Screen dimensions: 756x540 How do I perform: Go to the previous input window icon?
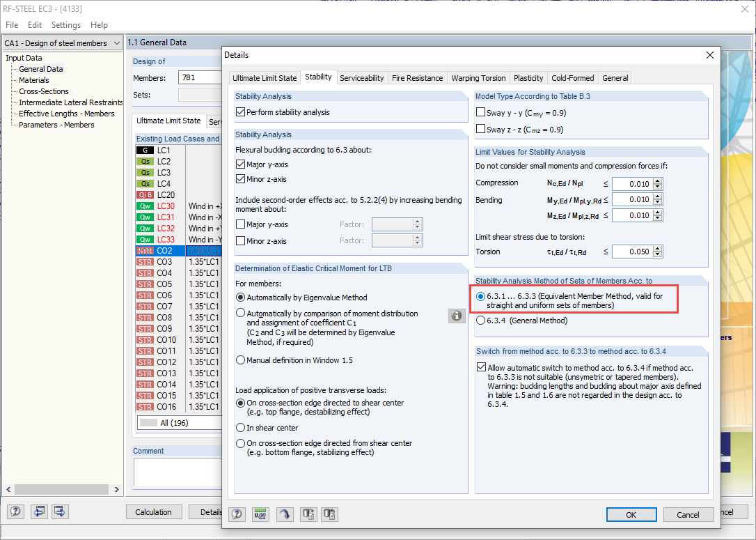click(x=39, y=511)
